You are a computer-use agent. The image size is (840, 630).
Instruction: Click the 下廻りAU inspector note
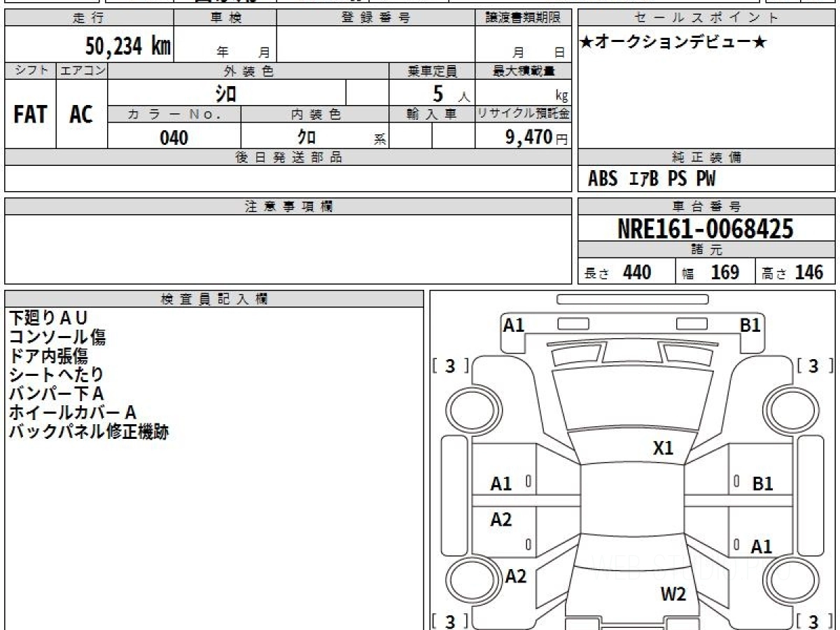[48, 318]
